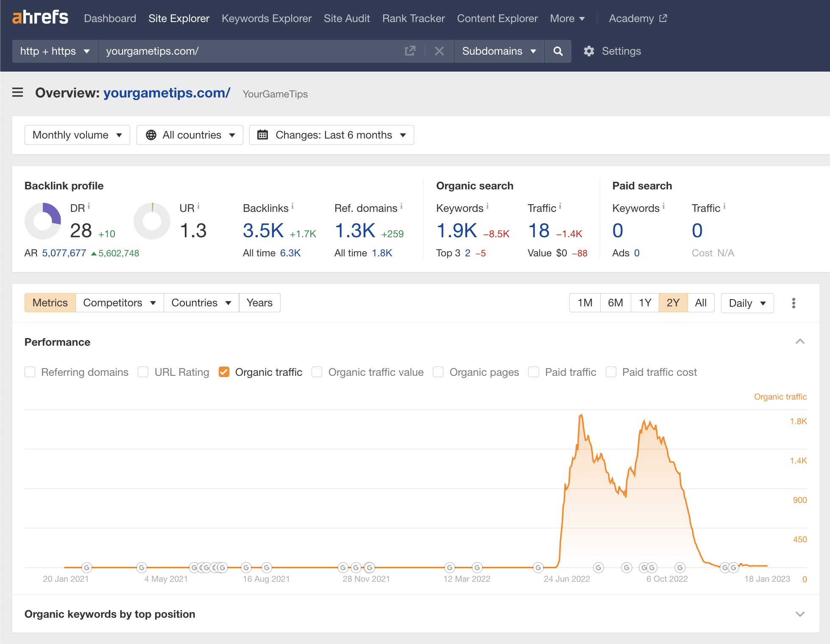Change Daily granularity via its dropdown
The width and height of the screenshot is (830, 644).
747,303
